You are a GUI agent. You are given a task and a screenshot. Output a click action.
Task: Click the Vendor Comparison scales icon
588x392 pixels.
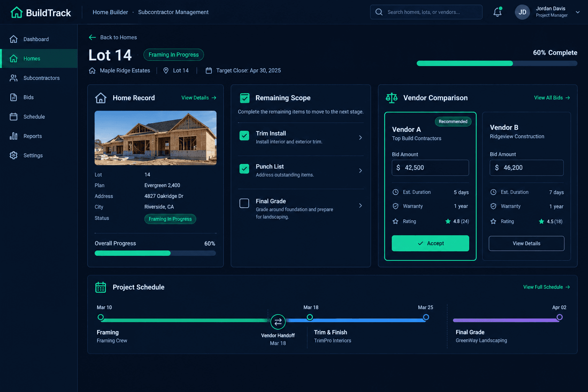pyautogui.click(x=392, y=98)
